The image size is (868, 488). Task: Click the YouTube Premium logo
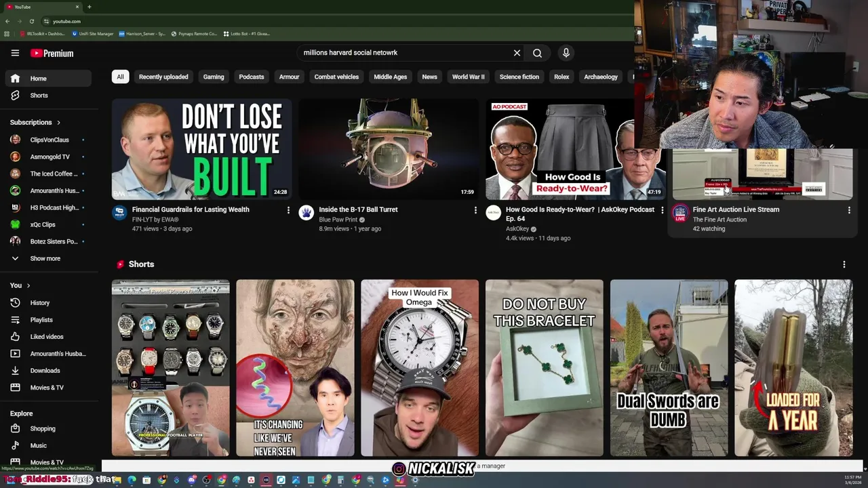[52, 53]
